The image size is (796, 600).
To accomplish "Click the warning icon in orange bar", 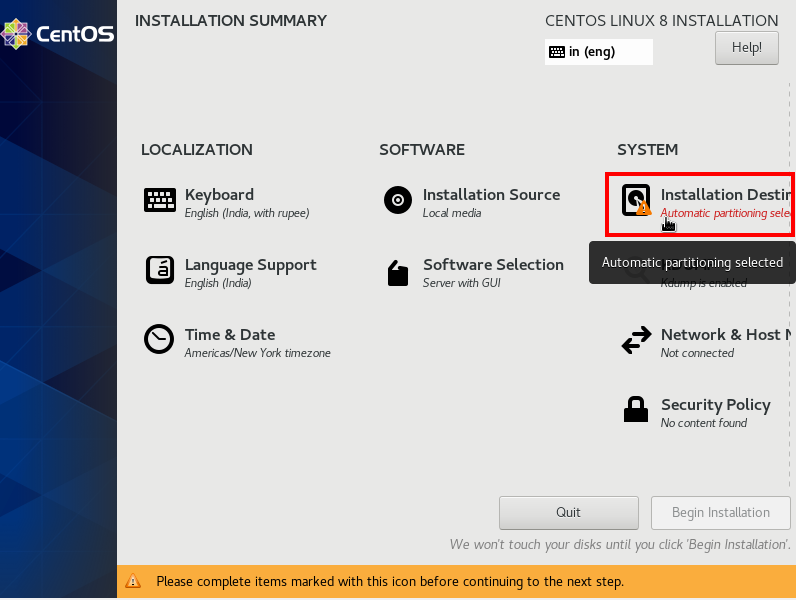I will pos(133,581).
